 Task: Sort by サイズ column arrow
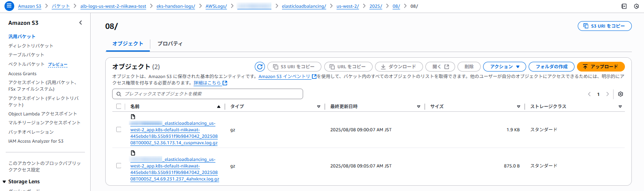[518, 106]
